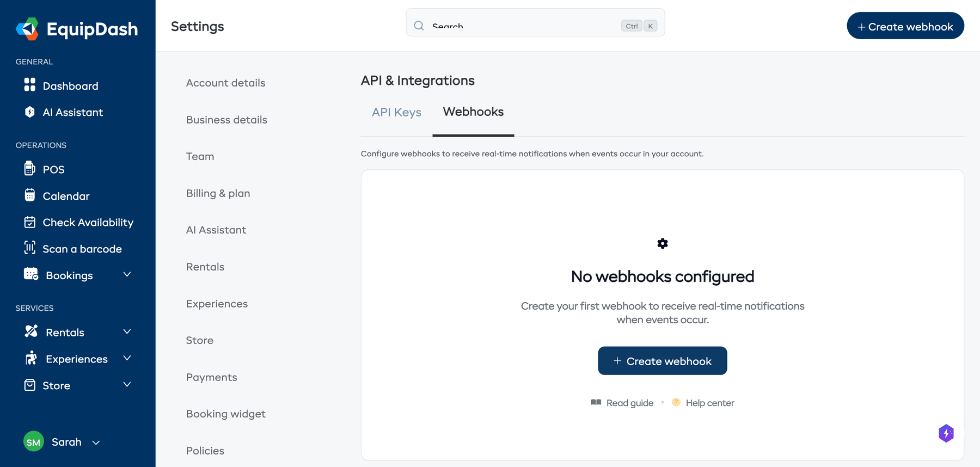The width and height of the screenshot is (980, 467).
Task: Open Store settings section
Action: pyautogui.click(x=199, y=340)
